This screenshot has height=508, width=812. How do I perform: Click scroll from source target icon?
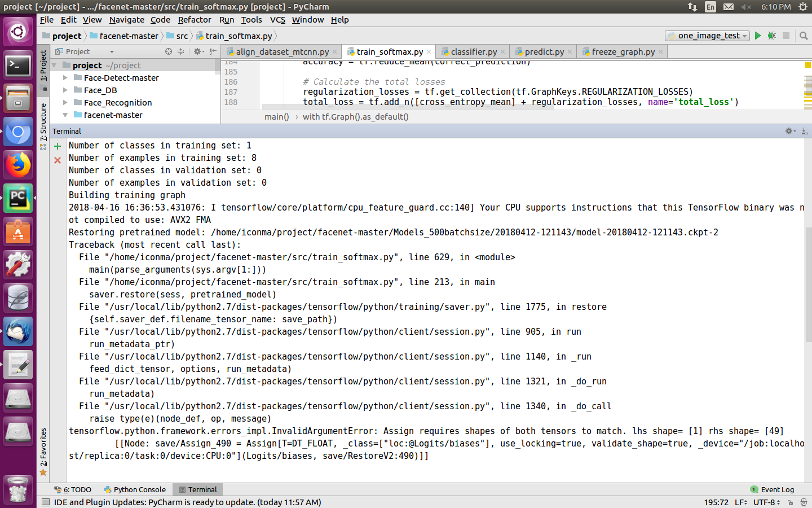coord(169,51)
